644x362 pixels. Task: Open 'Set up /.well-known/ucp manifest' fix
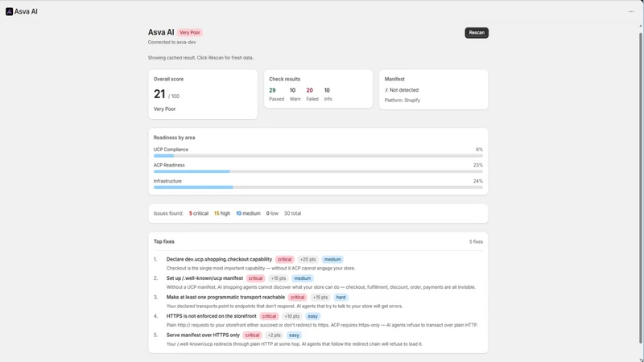(204, 278)
